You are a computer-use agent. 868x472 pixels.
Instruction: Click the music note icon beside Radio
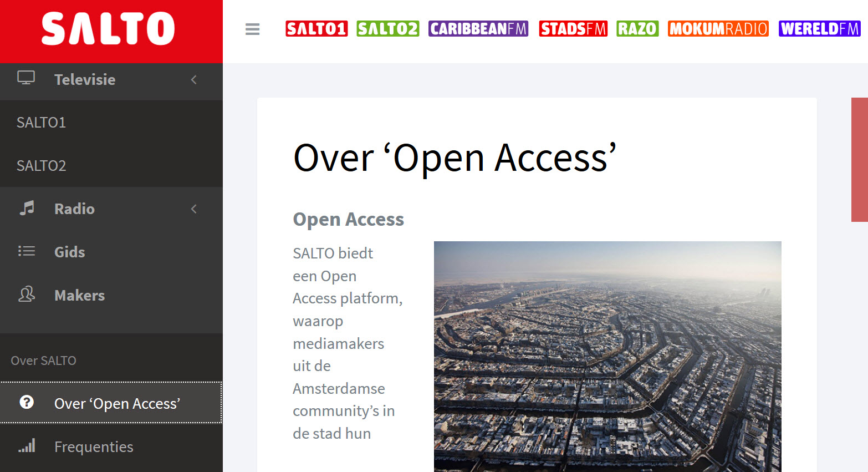click(x=27, y=208)
